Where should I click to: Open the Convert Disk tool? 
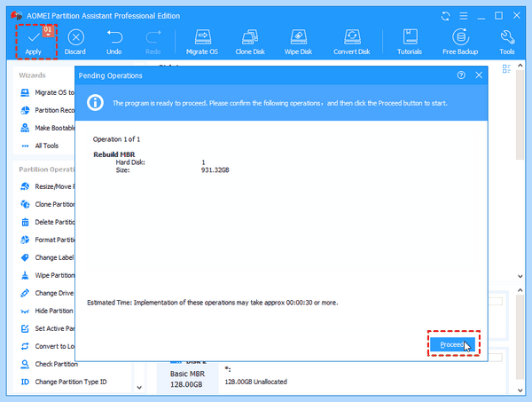click(x=352, y=43)
